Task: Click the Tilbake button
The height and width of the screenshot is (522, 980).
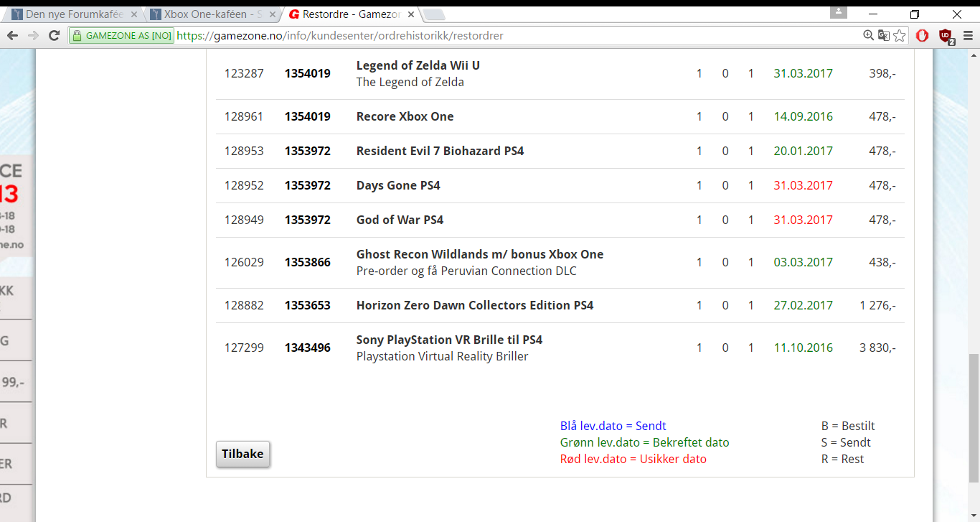Action: (242, 454)
